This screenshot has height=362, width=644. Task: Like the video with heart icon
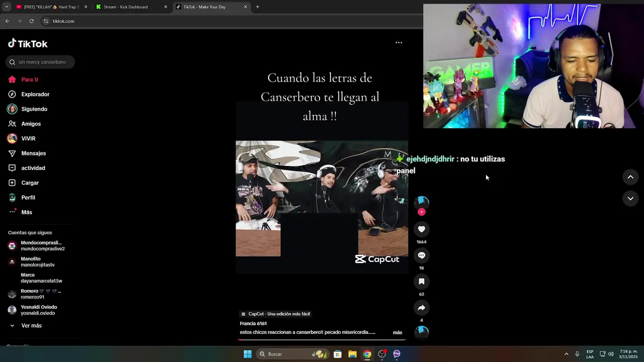tap(422, 229)
